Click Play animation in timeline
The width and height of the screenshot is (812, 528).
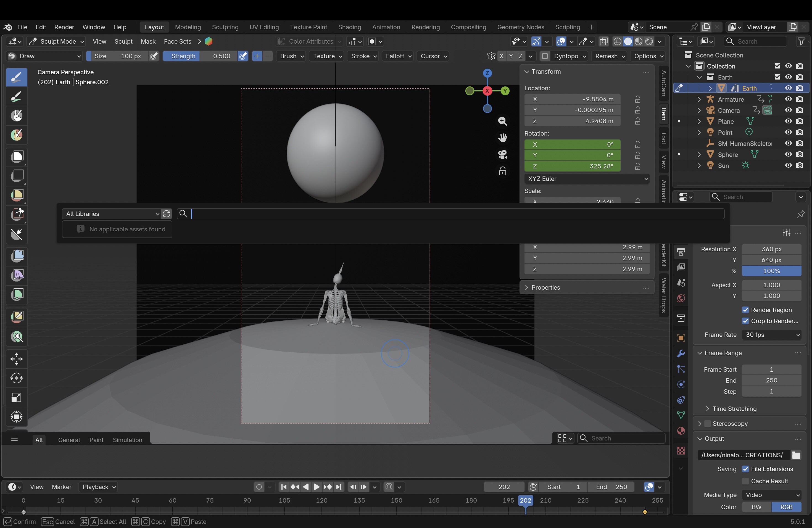[316, 487]
